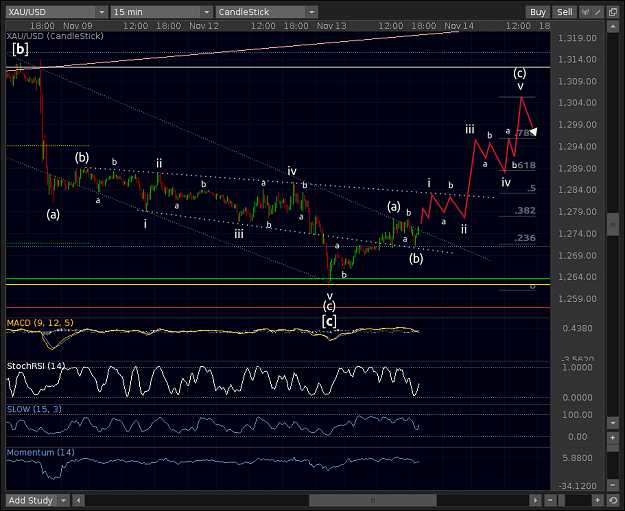Click the vertical scrollbar up arrow
The image size is (625, 511).
613,27
